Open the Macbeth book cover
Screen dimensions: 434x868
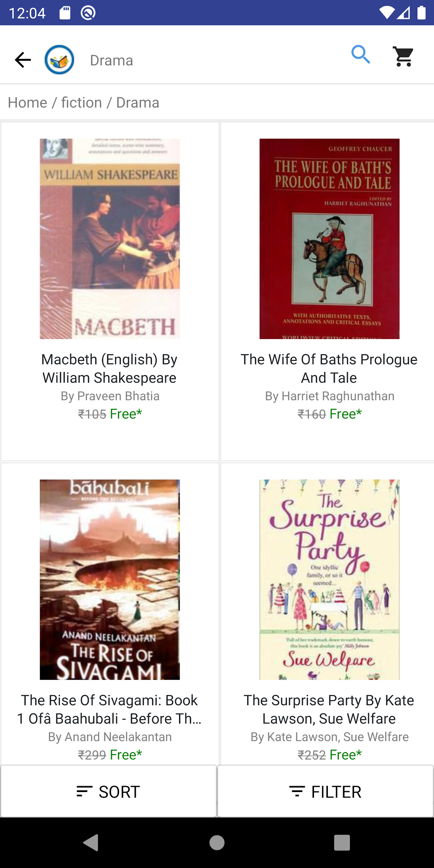(110, 239)
